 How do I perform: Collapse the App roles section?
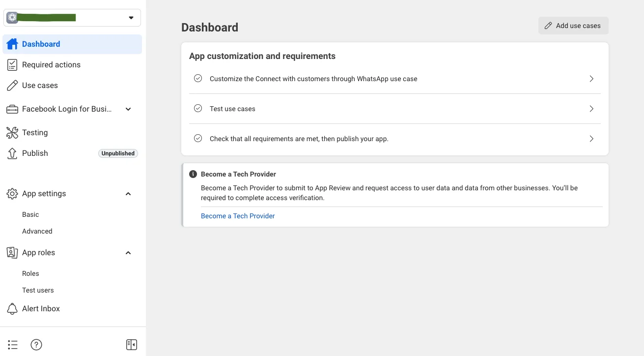click(128, 253)
